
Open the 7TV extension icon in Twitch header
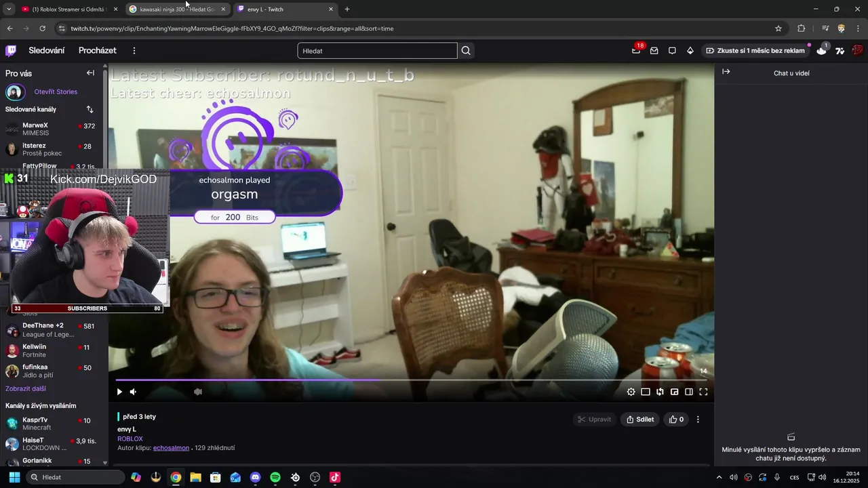(x=840, y=51)
